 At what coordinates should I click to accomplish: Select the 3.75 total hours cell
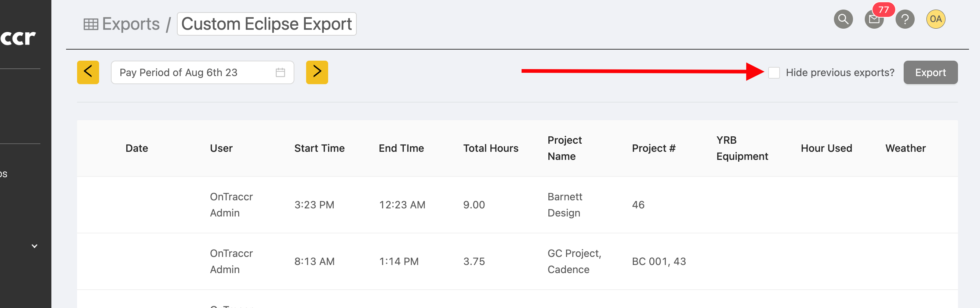coord(473,261)
